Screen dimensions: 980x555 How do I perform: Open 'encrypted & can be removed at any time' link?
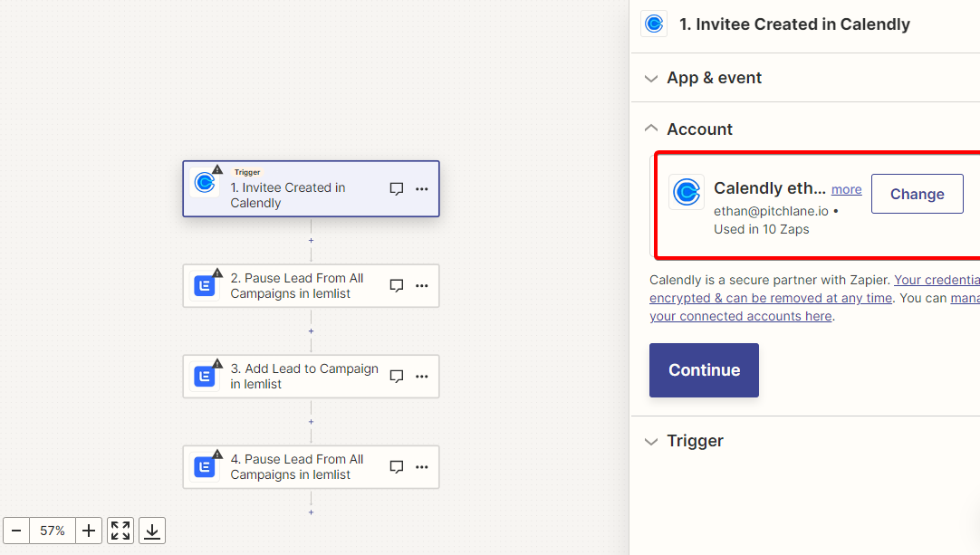pos(771,298)
